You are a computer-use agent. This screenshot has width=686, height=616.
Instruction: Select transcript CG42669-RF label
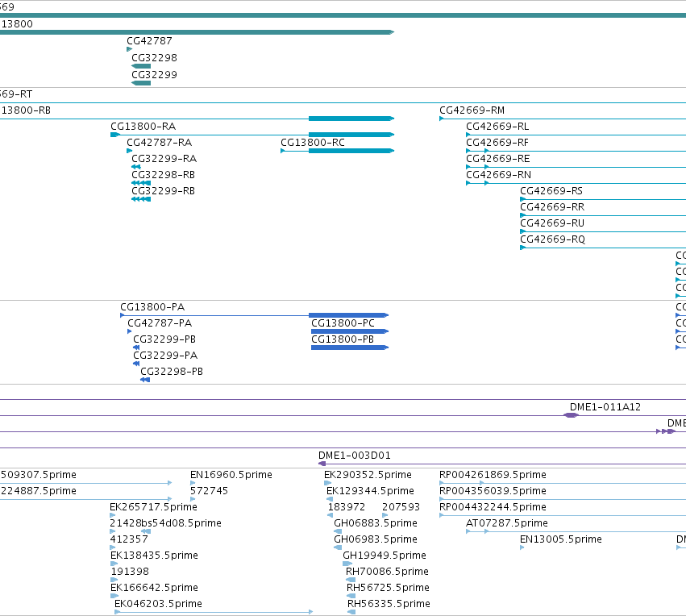[x=497, y=143]
